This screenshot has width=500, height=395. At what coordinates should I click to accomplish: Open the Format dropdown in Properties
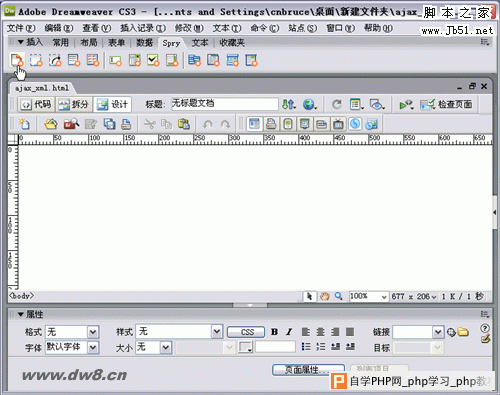pos(93,332)
